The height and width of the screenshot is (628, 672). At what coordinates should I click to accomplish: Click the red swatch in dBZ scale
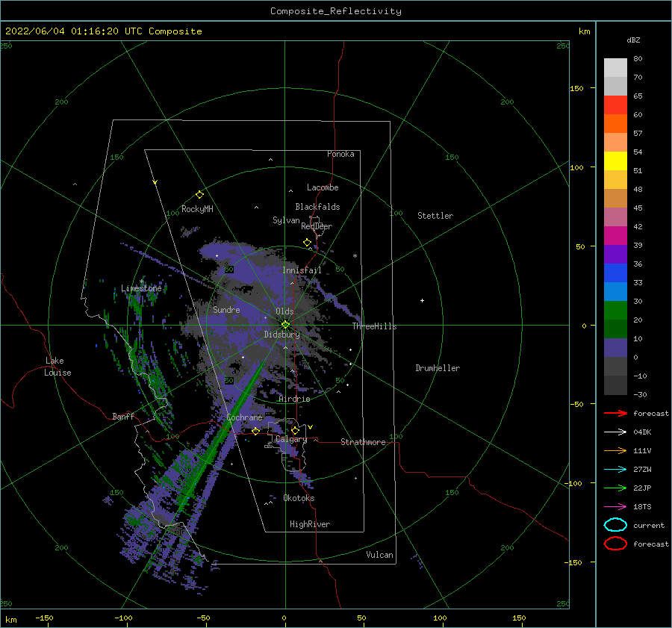coord(615,105)
